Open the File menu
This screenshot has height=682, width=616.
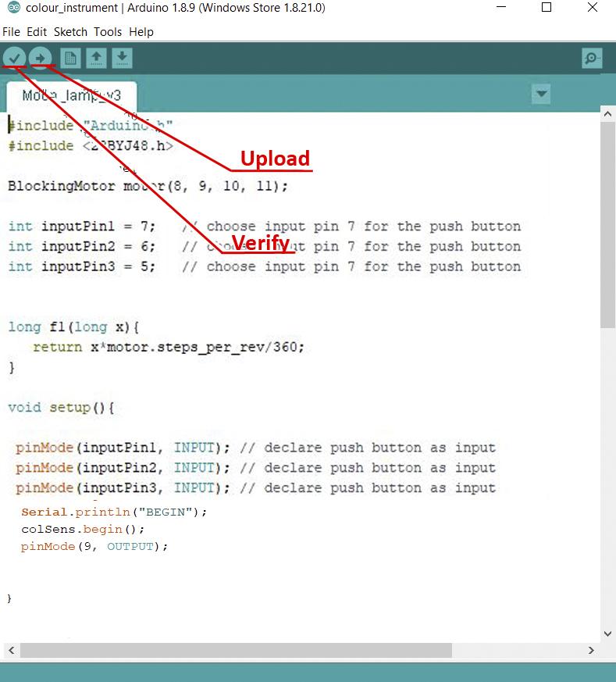point(11,32)
